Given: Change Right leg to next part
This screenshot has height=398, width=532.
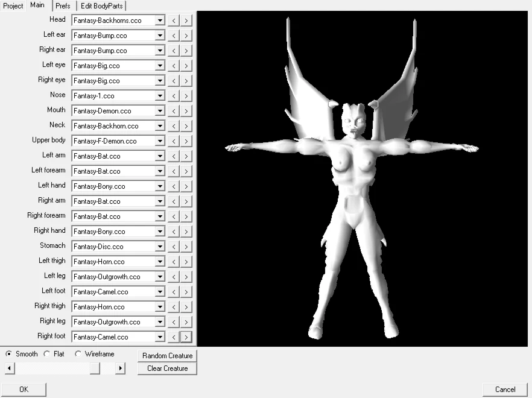Looking at the screenshot, I should 186,322.
